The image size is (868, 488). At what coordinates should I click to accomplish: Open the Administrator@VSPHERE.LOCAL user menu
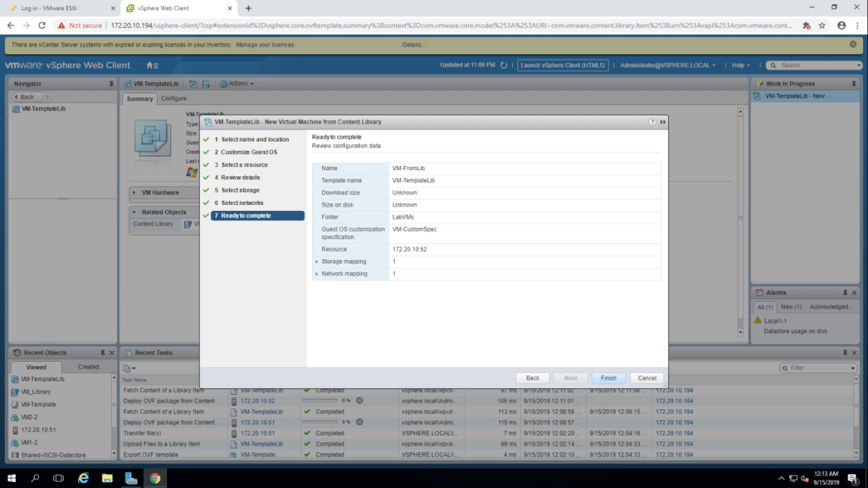[667, 65]
